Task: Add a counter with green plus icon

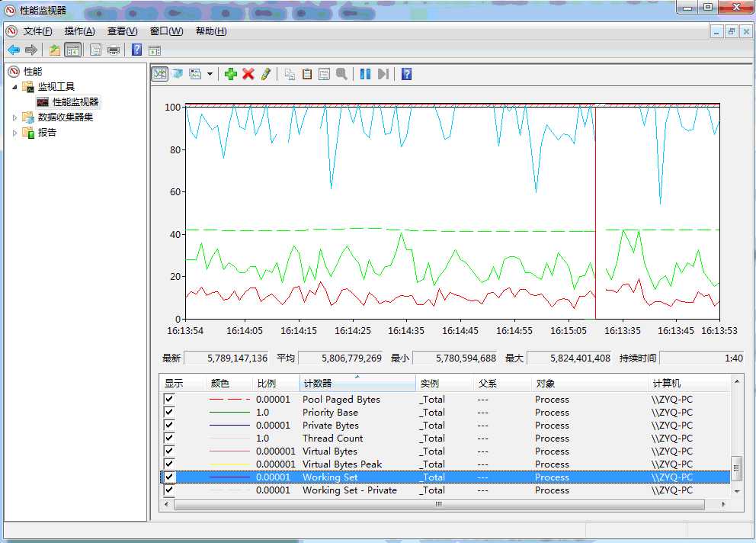Action: 231,74
